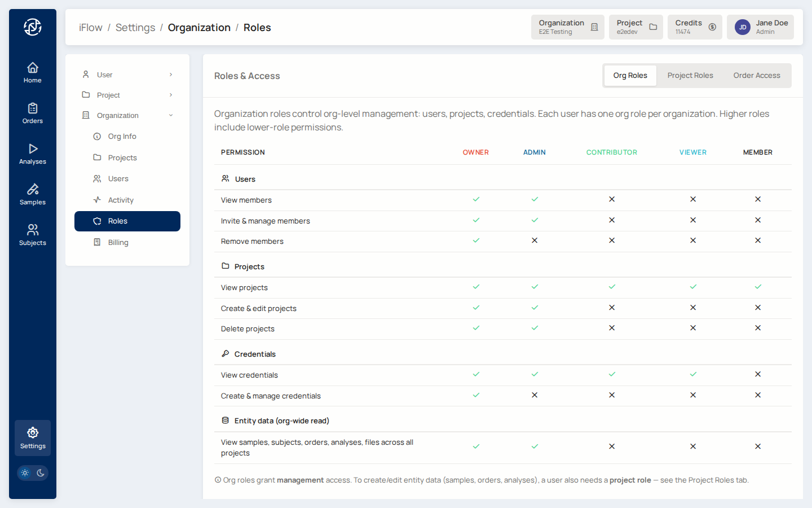Expand the User settings section
Image resolution: width=812 pixels, height=508 pixels.
click(127, 75)
